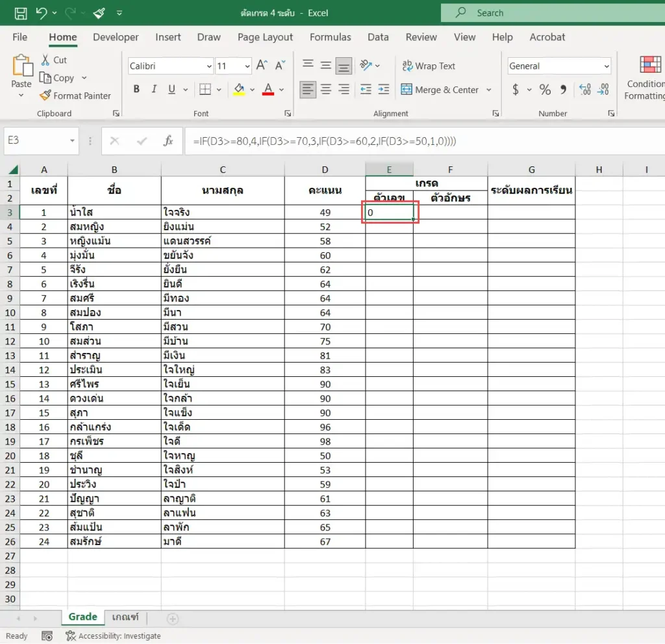Open the Copy options dropdown arrow
The width and height of the screenshot is (665, 644).
pos(84,78)
